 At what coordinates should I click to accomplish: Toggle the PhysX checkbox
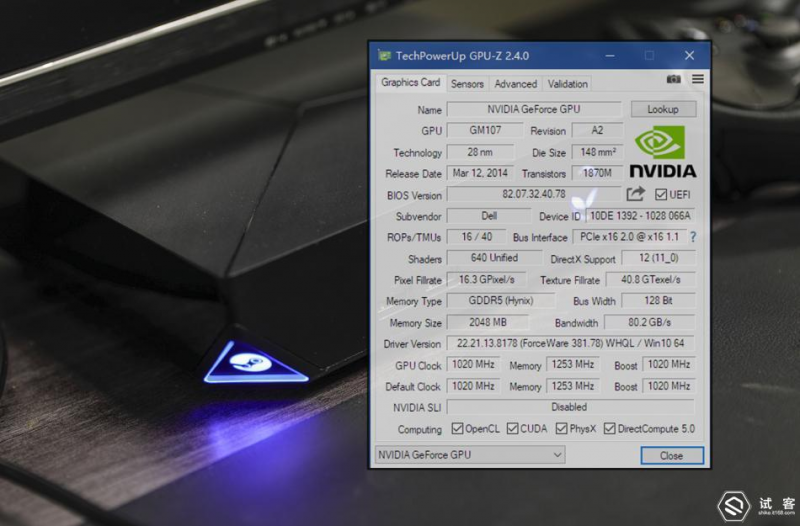pyautogui.click(x=561, y=429)
